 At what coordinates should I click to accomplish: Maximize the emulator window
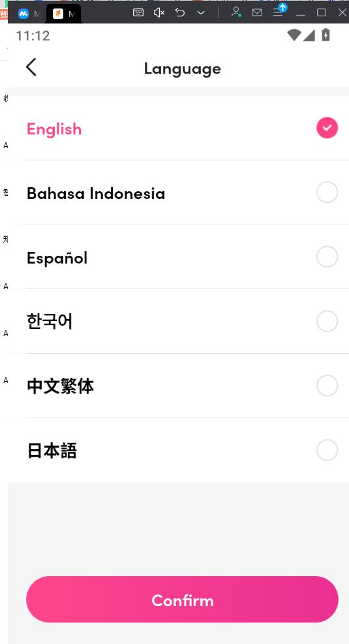(322, 13)
